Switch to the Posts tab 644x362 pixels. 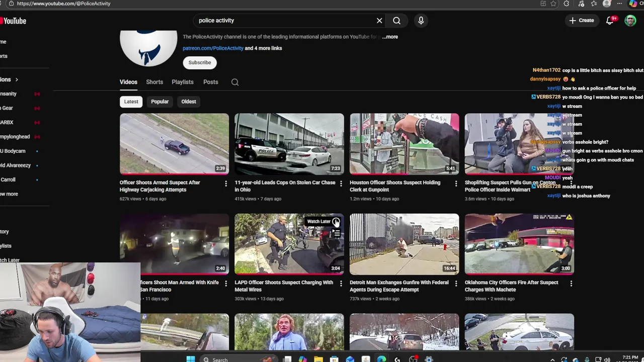211,82
